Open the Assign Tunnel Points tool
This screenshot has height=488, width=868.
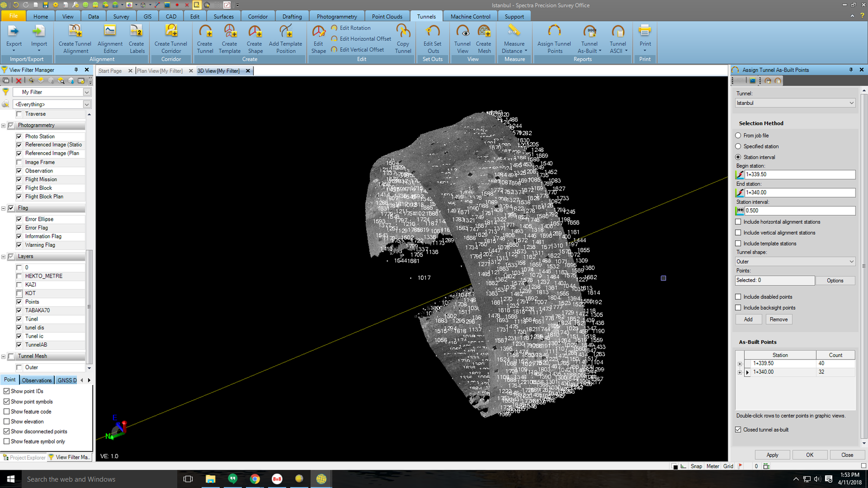pos(553,39)
